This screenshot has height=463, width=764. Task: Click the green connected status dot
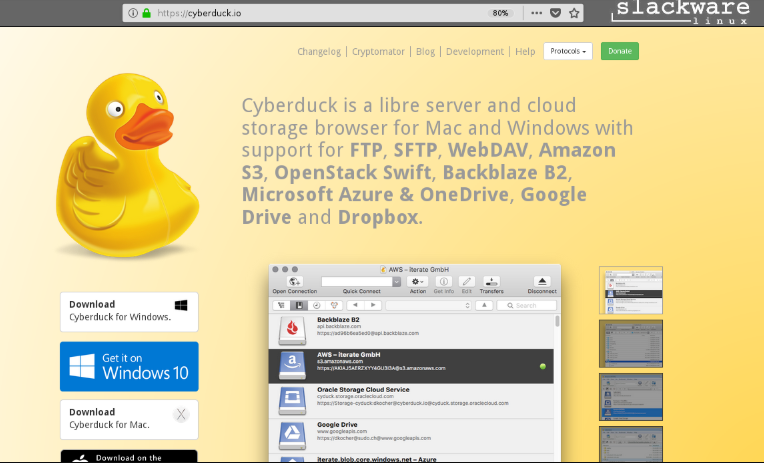point(543,367)
